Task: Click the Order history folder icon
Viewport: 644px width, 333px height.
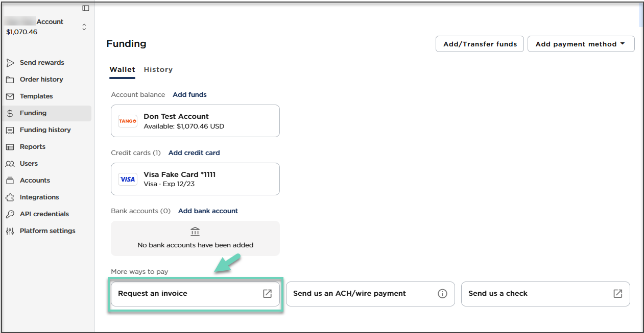Action: (x=10, y=80)
